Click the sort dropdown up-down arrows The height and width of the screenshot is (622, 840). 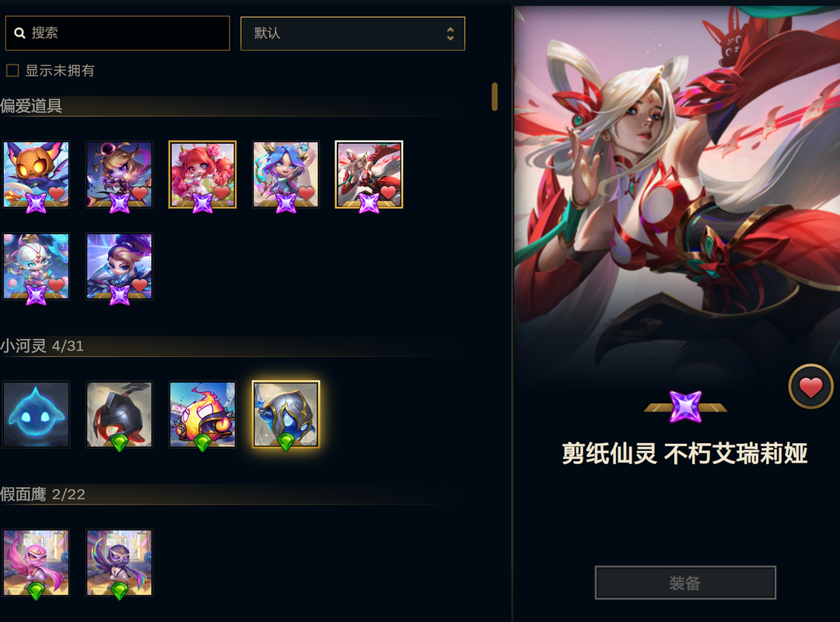(x=450, y=33)
